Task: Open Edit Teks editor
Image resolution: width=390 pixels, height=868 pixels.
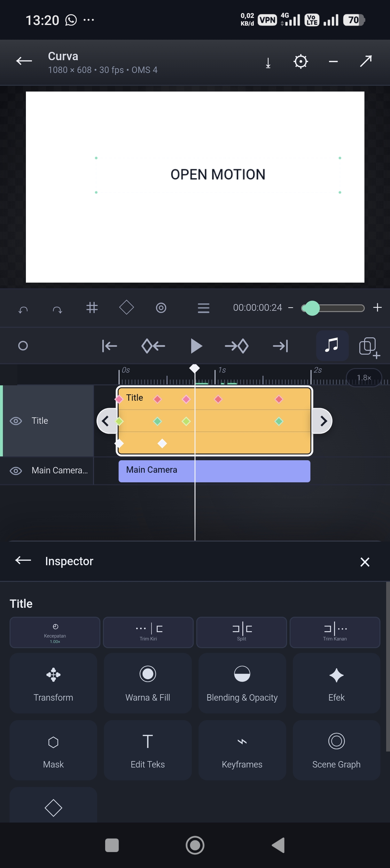Action: click(148, 750)
